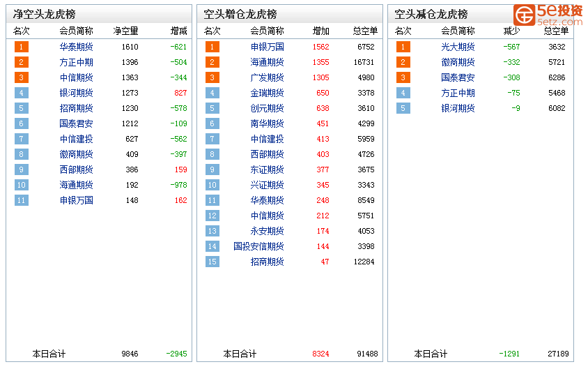Open 招商期货 in the 净空头龙虎榜 table
Viewport: 588px width, 369px height.
tap(76, 109)
